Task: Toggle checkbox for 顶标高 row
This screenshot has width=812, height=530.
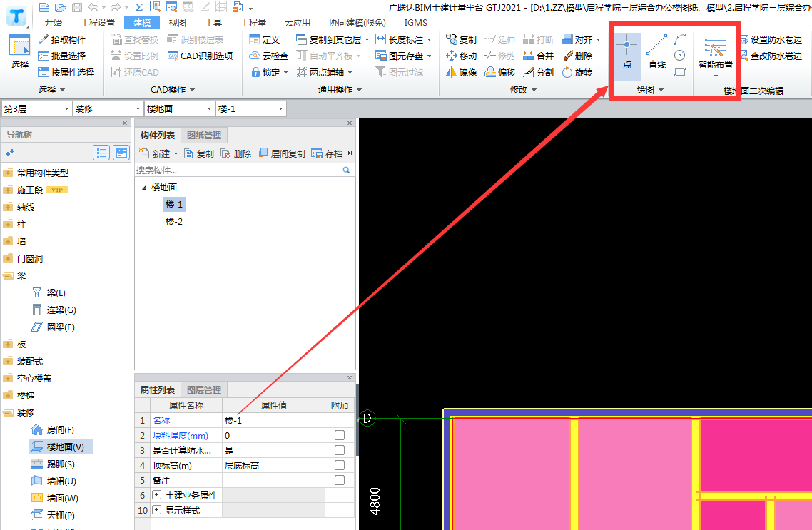Action: coord(340,465)
